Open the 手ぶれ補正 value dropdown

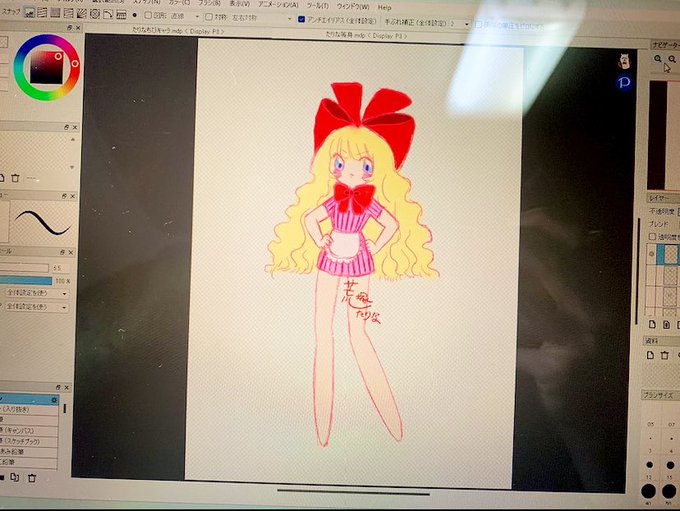point(466,24)
